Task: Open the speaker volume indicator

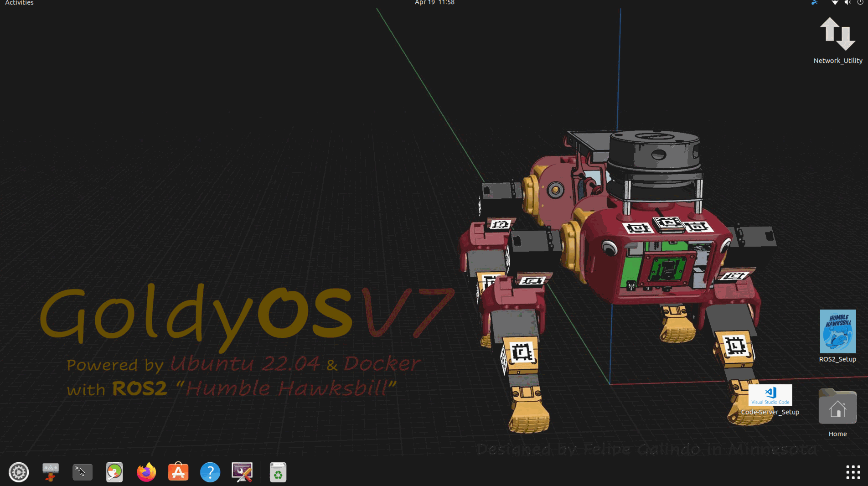Action: (x=847, y=3)
